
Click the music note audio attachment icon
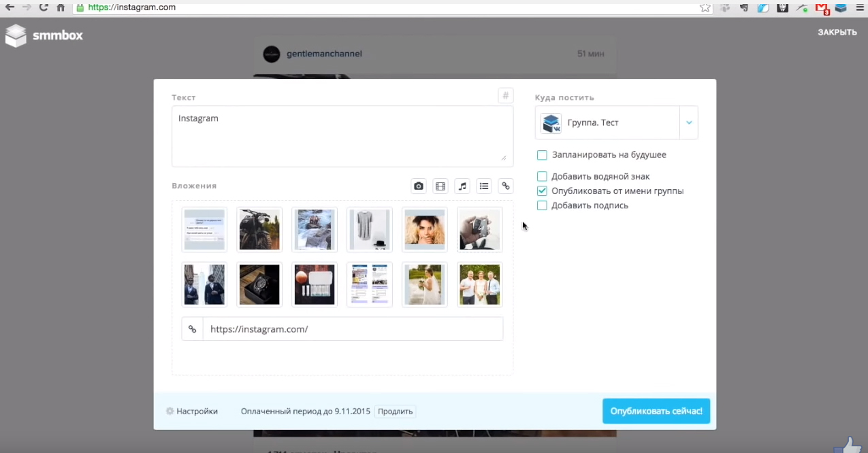(x=462, y=186)
